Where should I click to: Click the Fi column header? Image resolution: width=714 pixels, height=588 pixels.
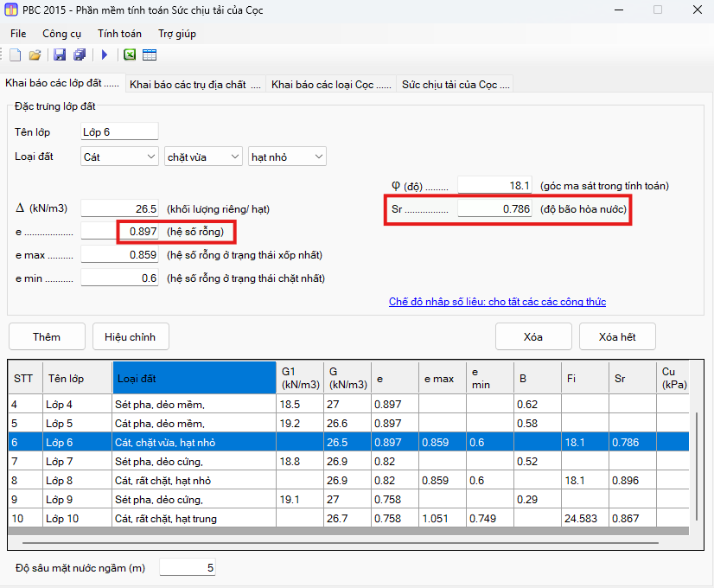point(584,378)
